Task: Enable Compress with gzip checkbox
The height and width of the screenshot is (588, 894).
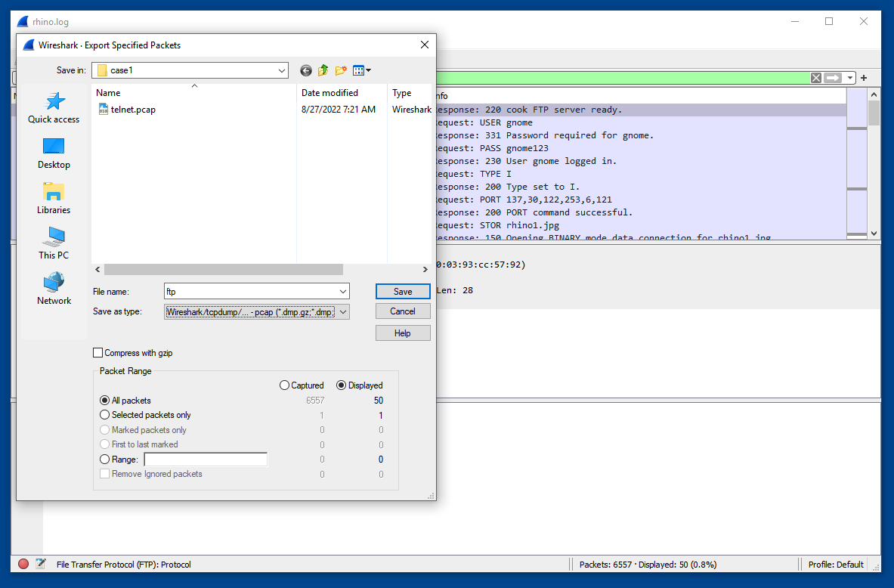Action: click(98, 353)
